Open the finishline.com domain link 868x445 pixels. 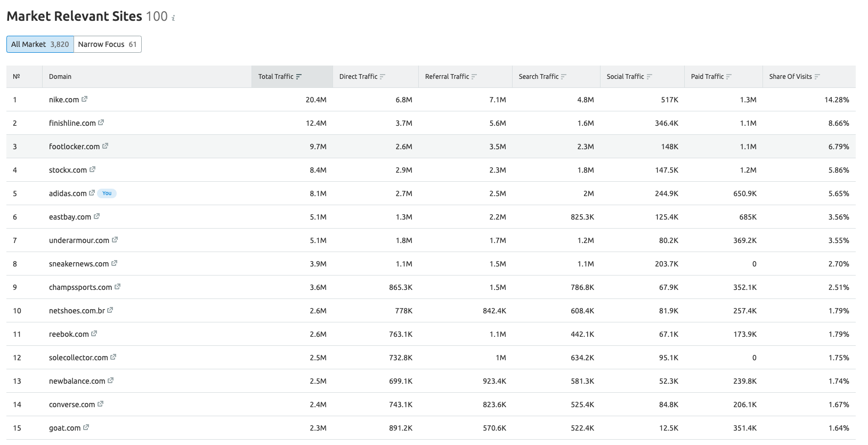(72, 123)
